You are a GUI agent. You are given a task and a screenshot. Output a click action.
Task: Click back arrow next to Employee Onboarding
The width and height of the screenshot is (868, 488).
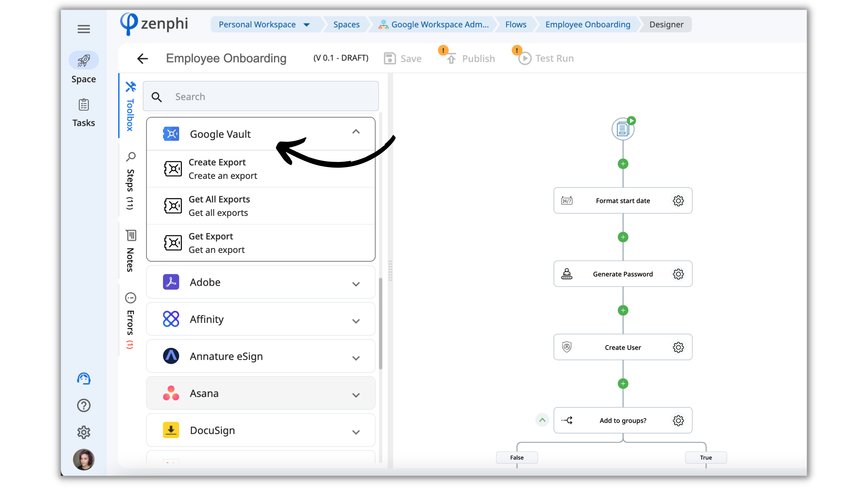coord(142,59)
